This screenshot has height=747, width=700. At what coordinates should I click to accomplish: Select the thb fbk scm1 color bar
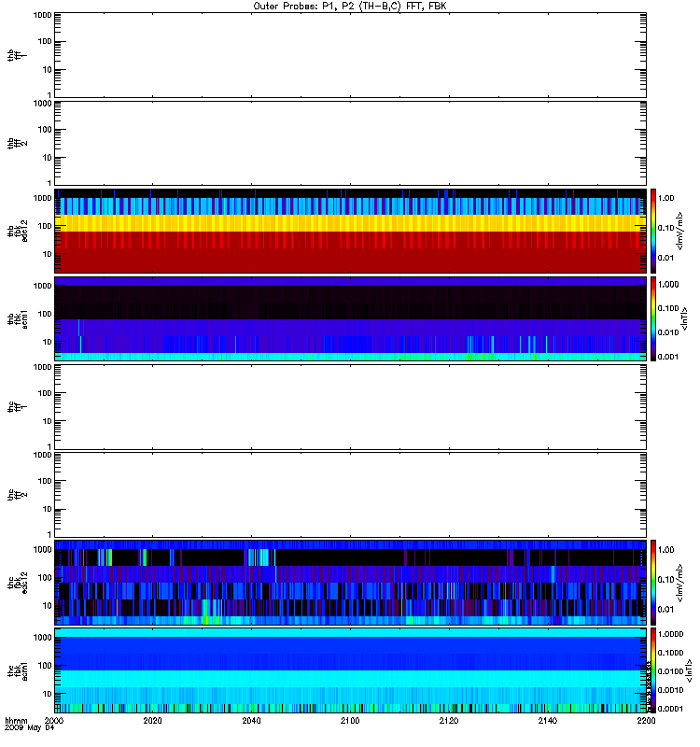(x=653, y=318)
